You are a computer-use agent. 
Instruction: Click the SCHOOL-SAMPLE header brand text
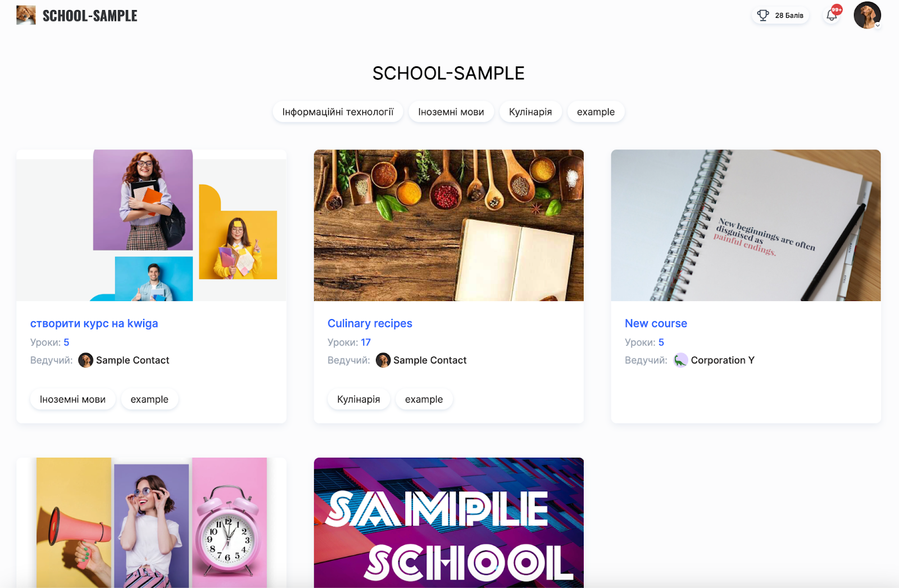[x=90, y=16]
